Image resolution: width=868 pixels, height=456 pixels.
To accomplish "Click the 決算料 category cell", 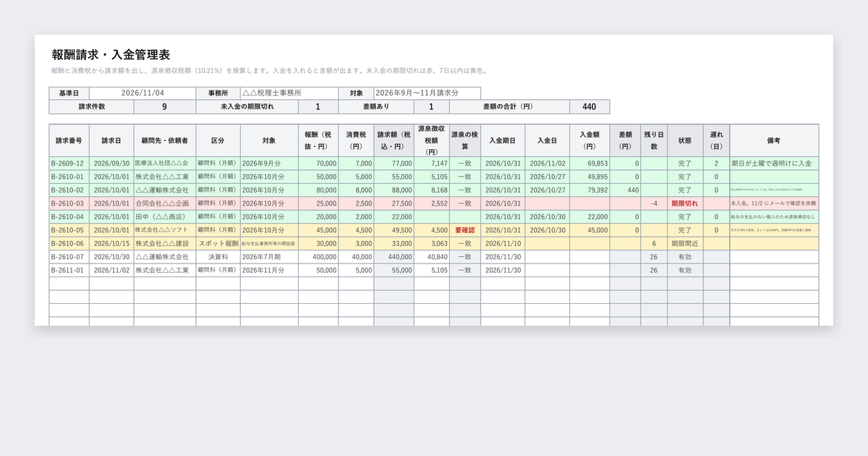I will (x=218, y=257).
